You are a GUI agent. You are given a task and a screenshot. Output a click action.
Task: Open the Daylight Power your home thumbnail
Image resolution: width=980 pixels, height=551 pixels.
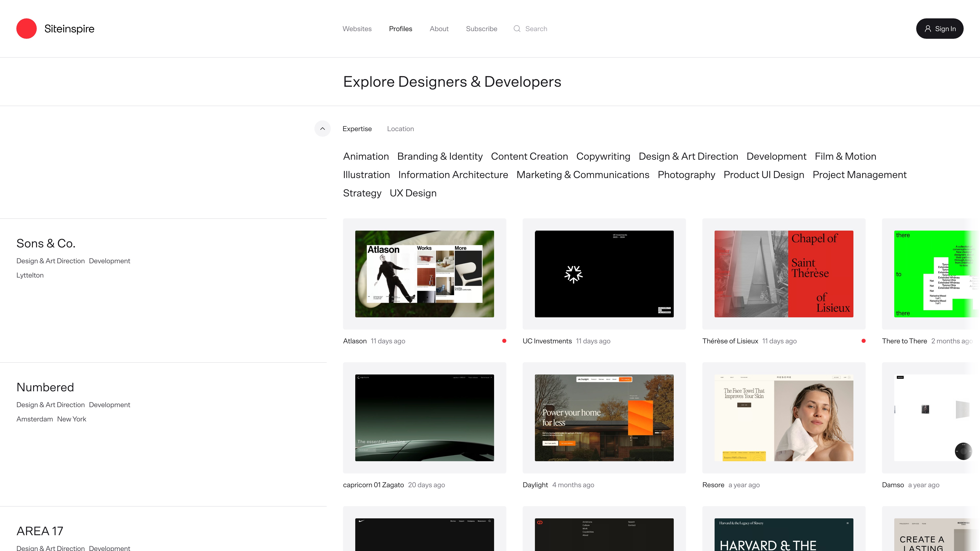pyautogui.click(x=604, y=418)
